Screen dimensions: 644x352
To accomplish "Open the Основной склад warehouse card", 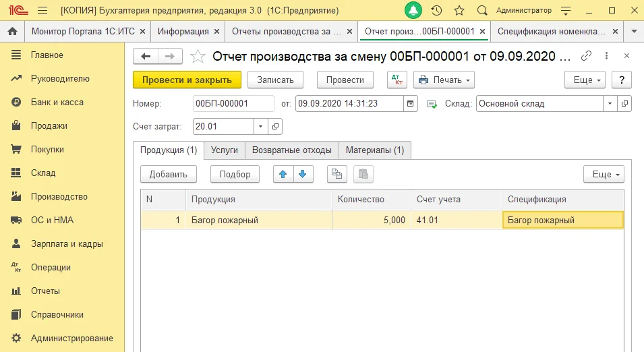I will coord(624,103).
